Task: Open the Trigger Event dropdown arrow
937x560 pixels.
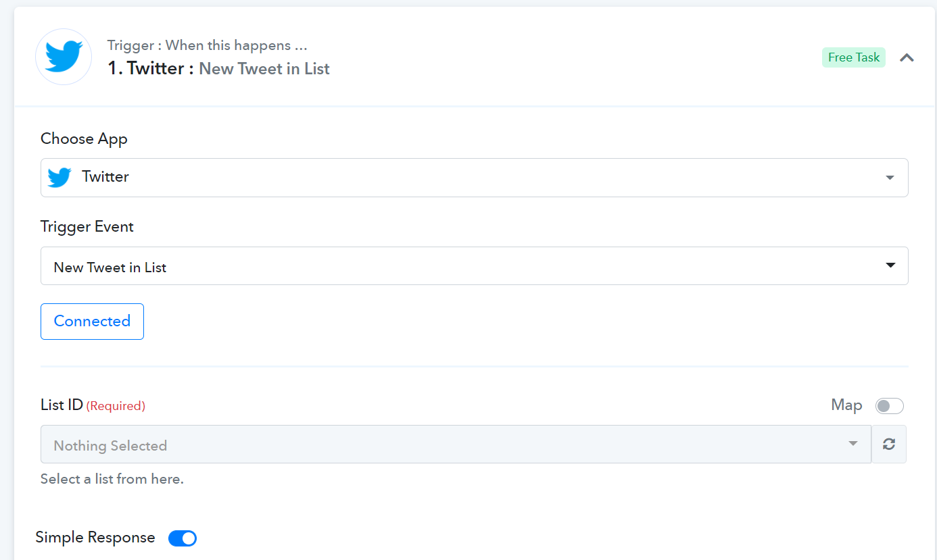Action: click(x=890, y=265)
